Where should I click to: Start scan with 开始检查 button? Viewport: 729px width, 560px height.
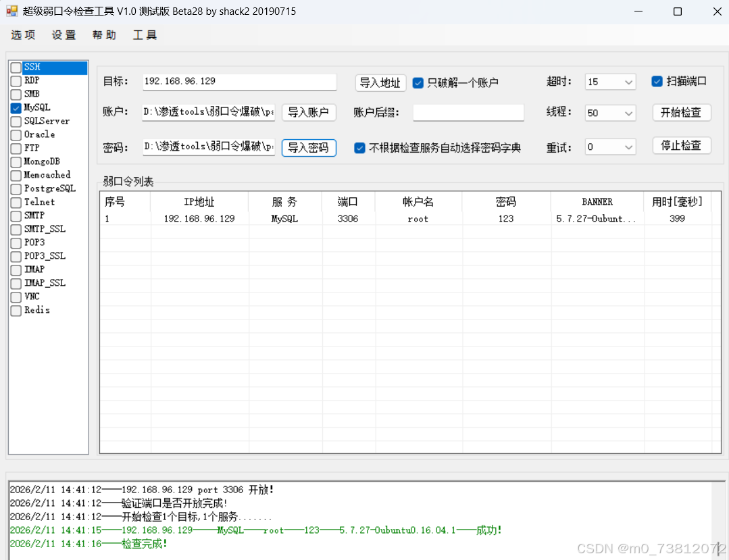click(x=681, y=112)
